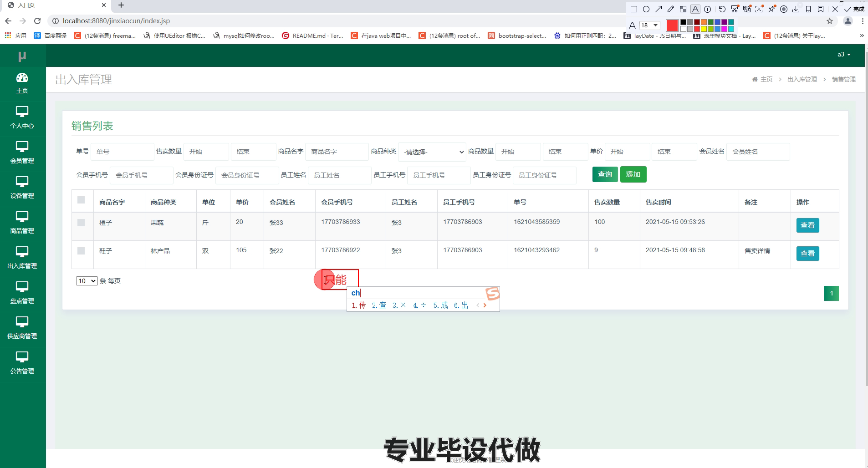Click 查看 for the 鞋子 row

pos(807,254)
